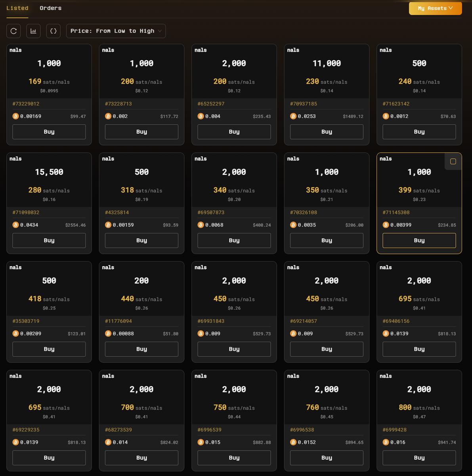
Task: Click the Bitcoin icon beside 0.0434
Action: 15,225
